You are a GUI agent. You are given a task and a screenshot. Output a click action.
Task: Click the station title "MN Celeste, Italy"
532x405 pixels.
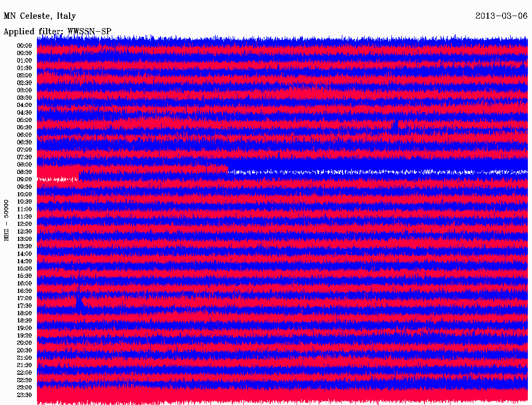39,16
